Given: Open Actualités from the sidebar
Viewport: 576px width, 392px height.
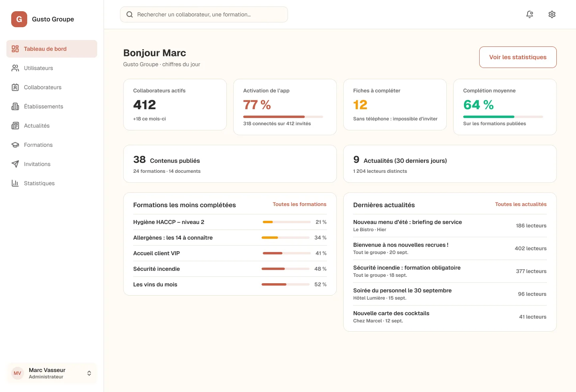Looking at the screenshot, I should [x=52, y=126].
